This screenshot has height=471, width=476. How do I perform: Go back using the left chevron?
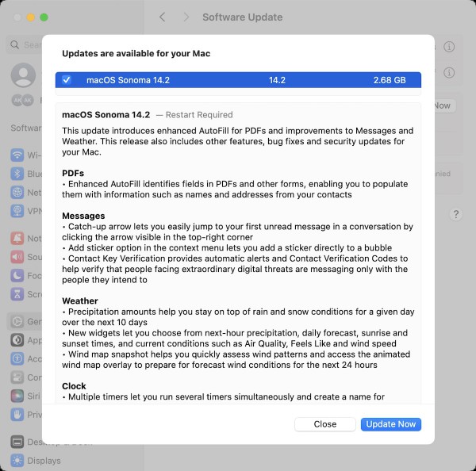(163, 17)
